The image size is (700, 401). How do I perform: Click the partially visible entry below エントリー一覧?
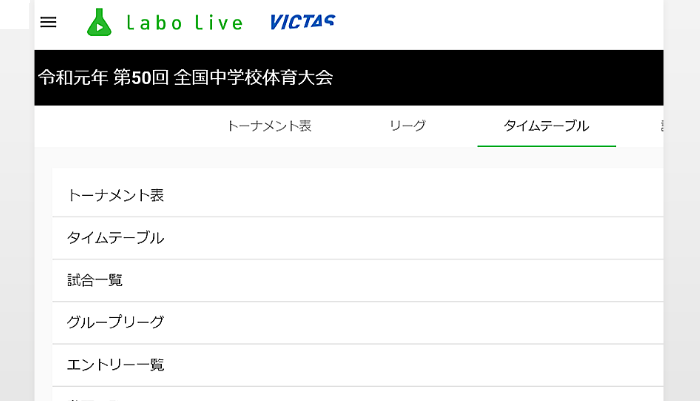[358, 394]
